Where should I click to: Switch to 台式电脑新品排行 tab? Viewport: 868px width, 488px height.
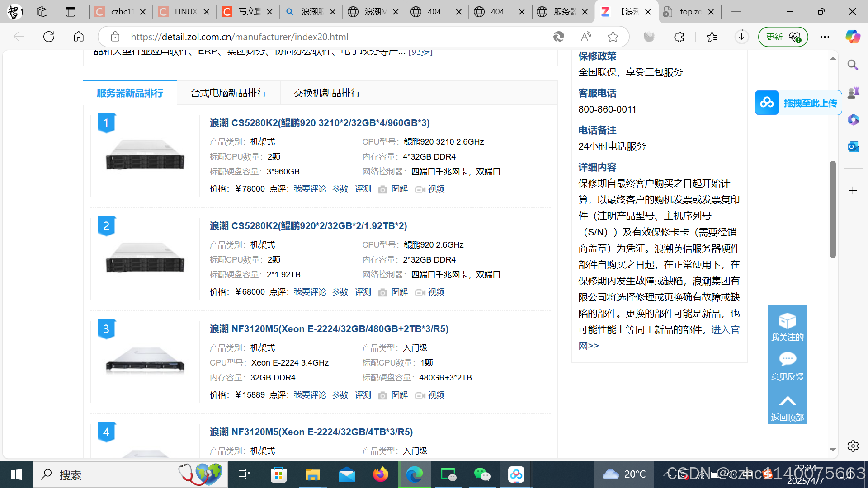228,93
